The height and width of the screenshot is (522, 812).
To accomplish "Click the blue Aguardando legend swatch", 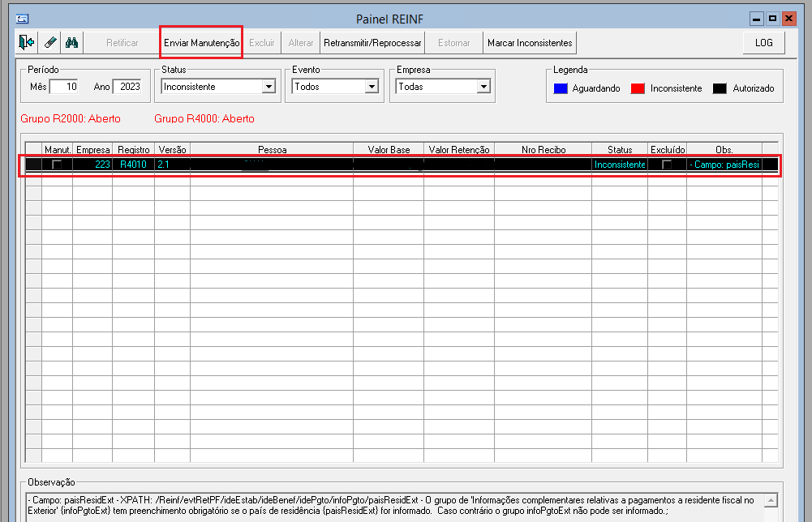I will coord(561,88).
